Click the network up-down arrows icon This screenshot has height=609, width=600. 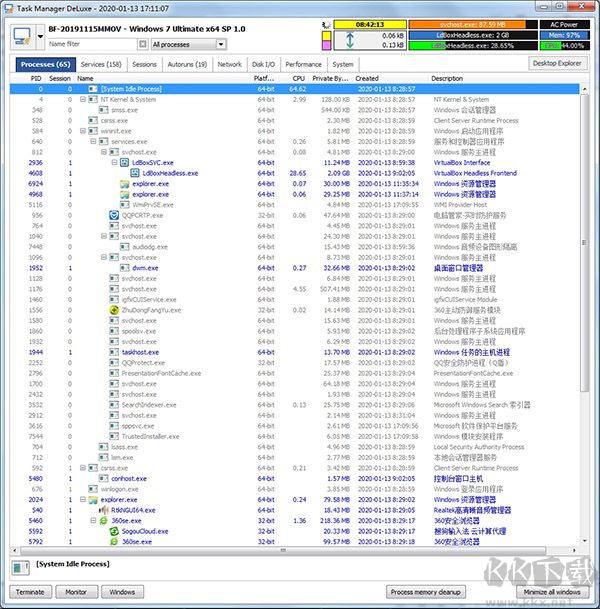[350, 40]
